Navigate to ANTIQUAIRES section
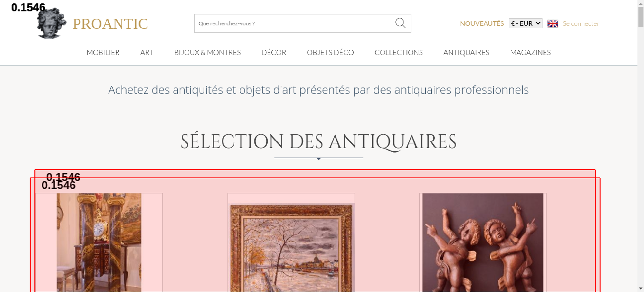 click(466, 52)
